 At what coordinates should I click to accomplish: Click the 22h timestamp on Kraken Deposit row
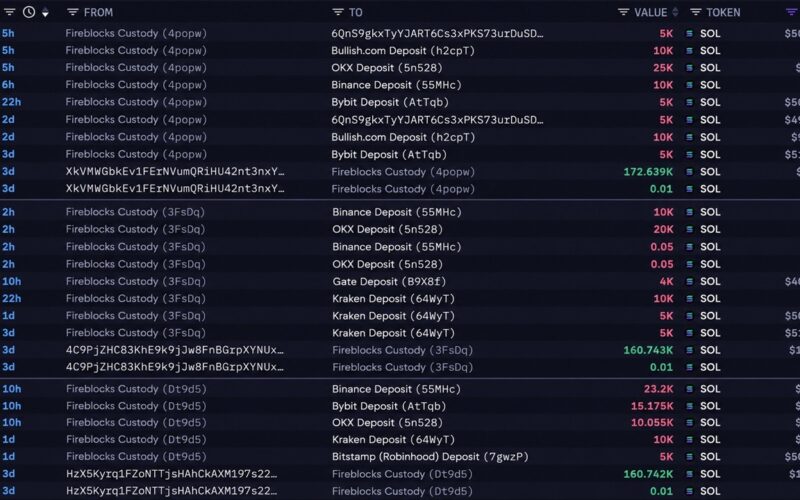pos(12,298)
